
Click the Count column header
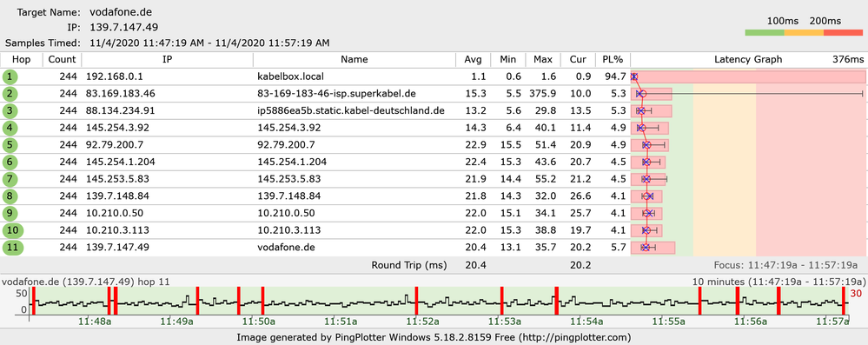[x=62, y=60]
